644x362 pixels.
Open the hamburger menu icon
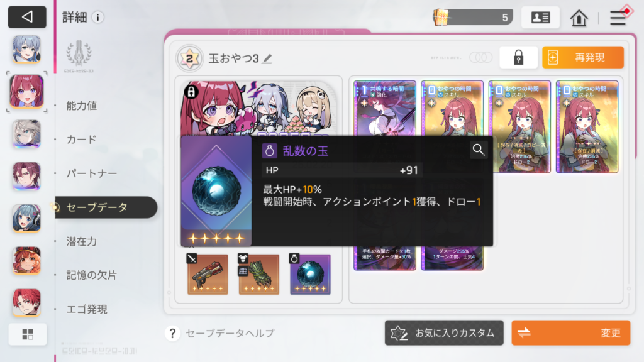[x=618, y=18]
